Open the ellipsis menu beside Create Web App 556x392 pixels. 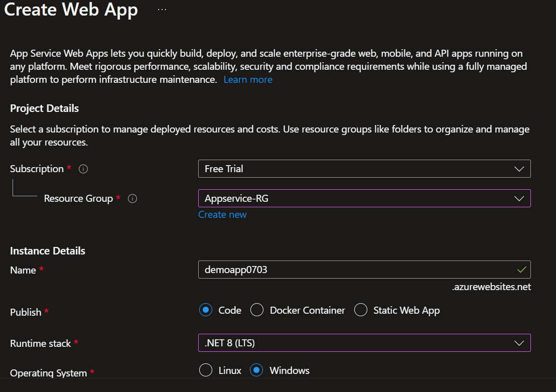click(162, 10)
